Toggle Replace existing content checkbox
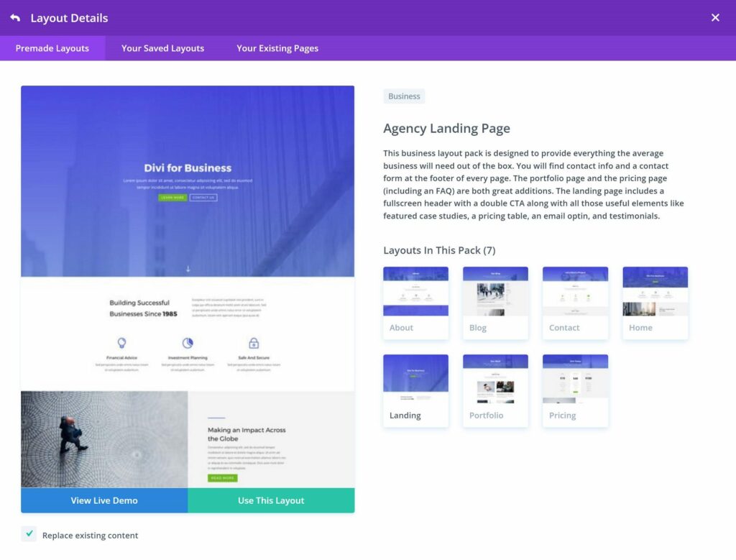The image size is (736, 560). [29, 534]
